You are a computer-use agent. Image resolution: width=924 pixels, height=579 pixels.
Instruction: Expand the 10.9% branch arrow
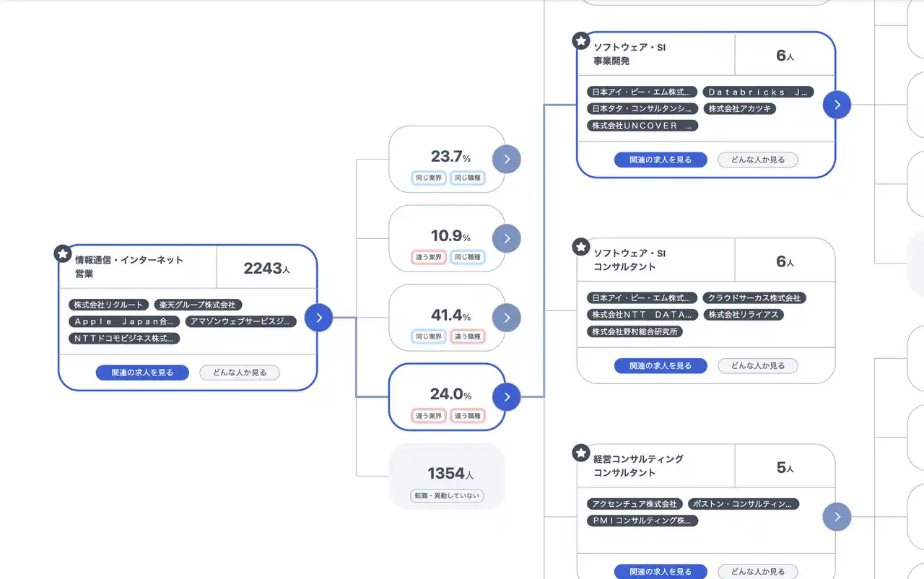[x=507, y=238]
